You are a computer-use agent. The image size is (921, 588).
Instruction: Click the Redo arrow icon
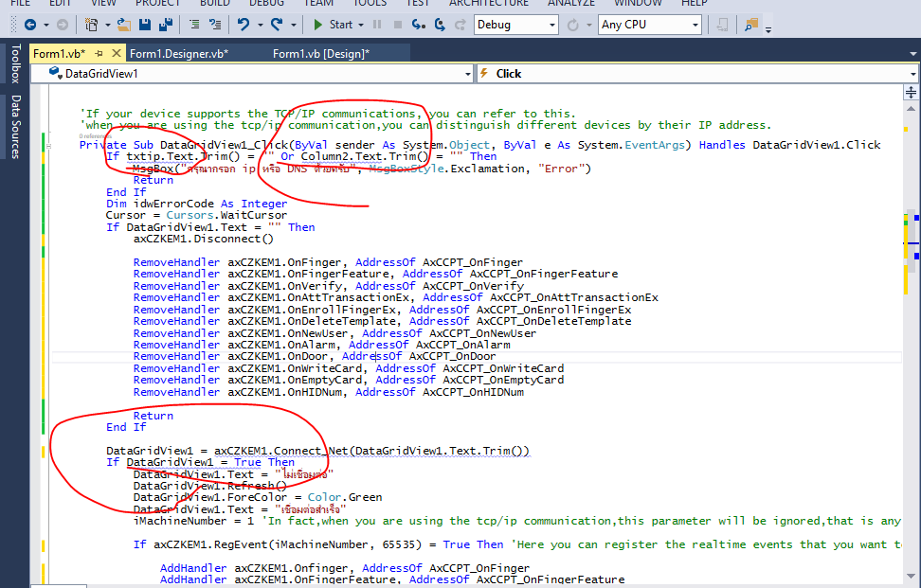276,25
